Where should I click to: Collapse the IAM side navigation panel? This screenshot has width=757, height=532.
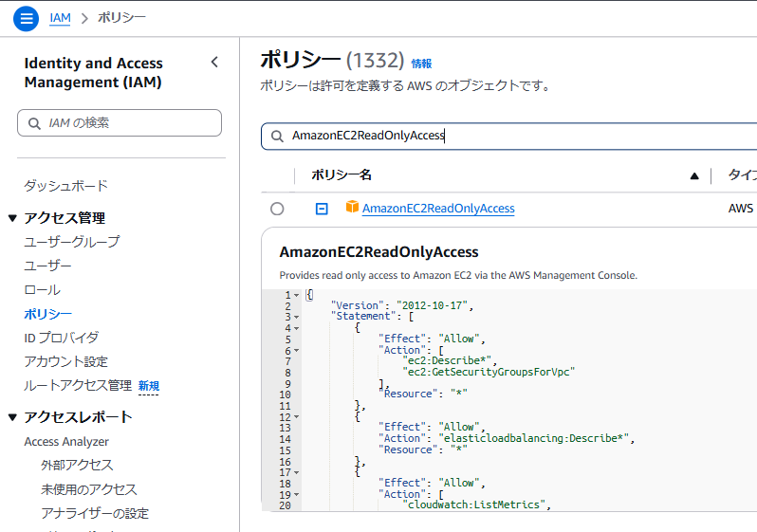tap(214, 63)
